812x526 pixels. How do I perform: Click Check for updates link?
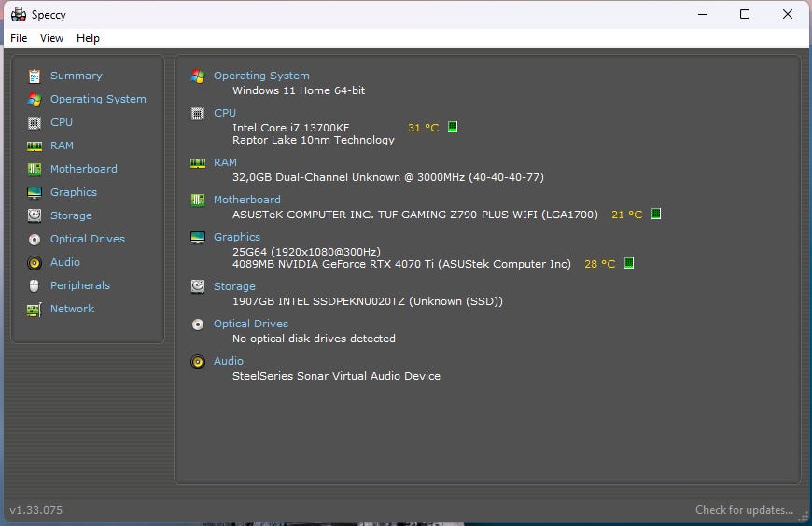tap(744, 510)
